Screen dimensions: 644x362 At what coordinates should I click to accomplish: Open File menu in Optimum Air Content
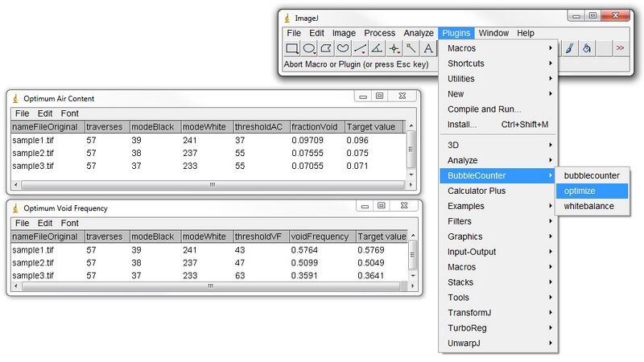pos(23,113)
